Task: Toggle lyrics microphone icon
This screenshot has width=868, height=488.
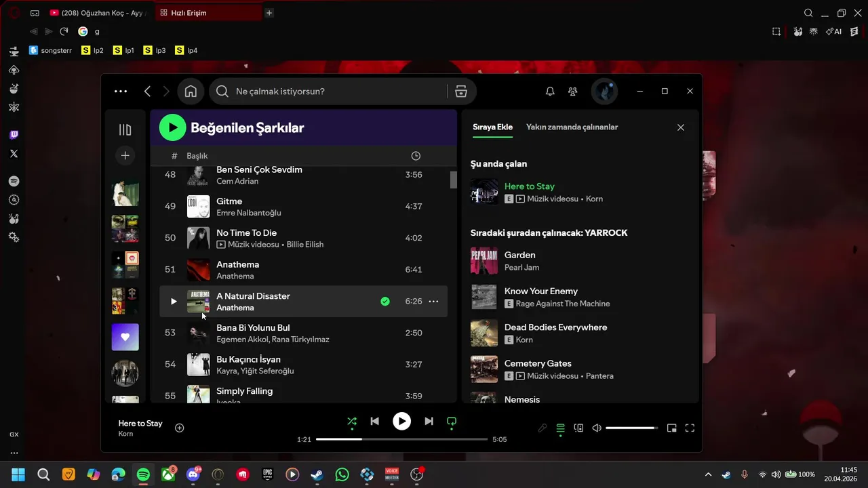Action: pos(542,428)
